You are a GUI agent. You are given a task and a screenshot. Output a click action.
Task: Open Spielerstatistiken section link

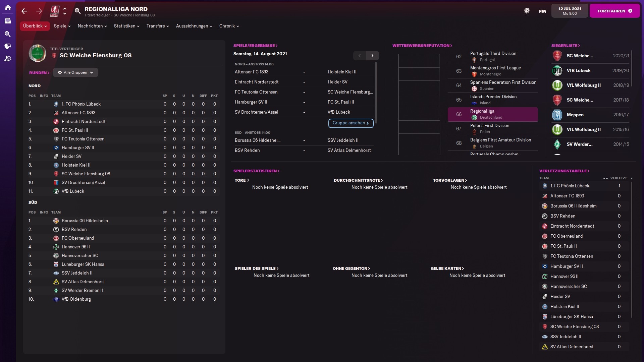[256, 171]
